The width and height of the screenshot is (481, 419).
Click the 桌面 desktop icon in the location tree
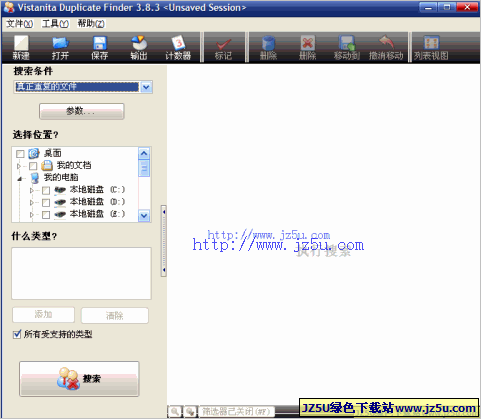point(34,153)
